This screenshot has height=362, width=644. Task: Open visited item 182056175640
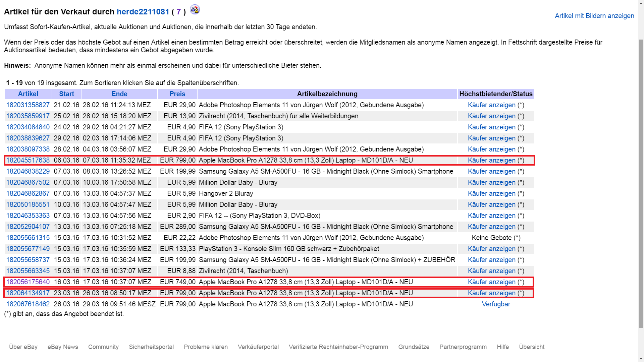(28, 282)
